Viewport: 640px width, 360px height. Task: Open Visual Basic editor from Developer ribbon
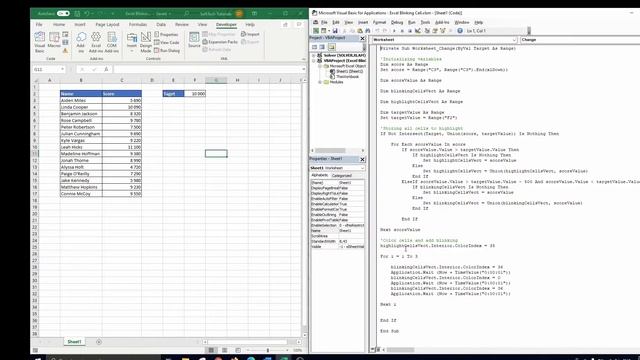40,42
